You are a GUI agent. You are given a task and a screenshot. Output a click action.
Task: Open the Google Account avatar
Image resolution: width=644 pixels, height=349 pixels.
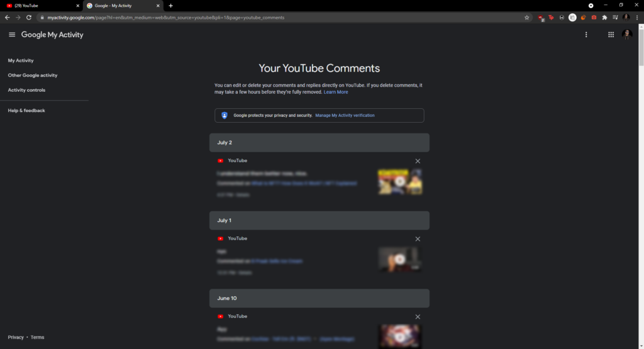tap(627, 35)
